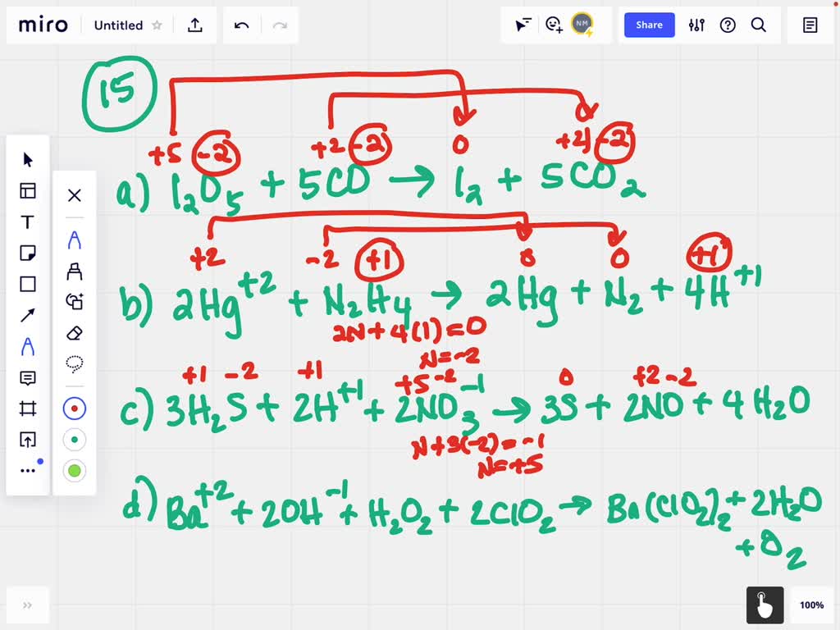Open board settings sliders menu
Screen dimensions: 840x630
pos(696,25)
